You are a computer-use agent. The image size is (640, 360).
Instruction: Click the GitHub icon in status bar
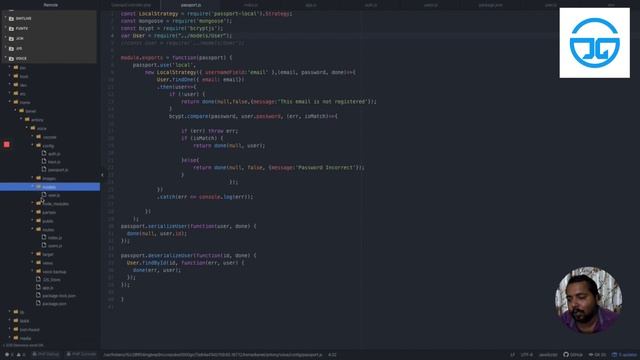(566, 355)
